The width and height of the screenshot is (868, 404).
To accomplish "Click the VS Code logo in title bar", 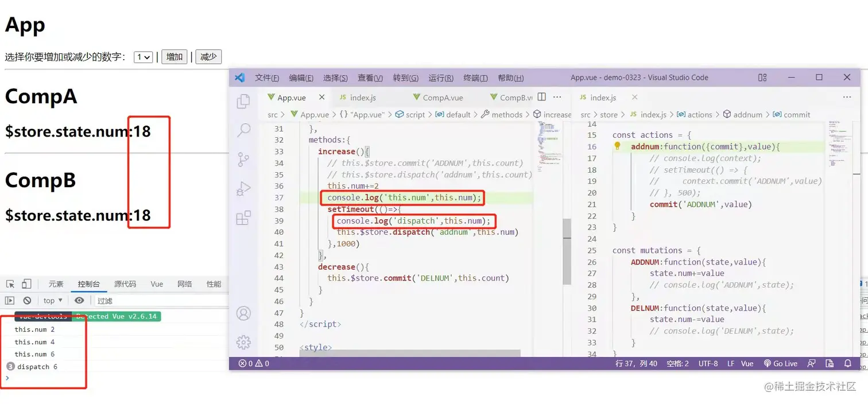I will pyautogui.click(x=240, y=77).
